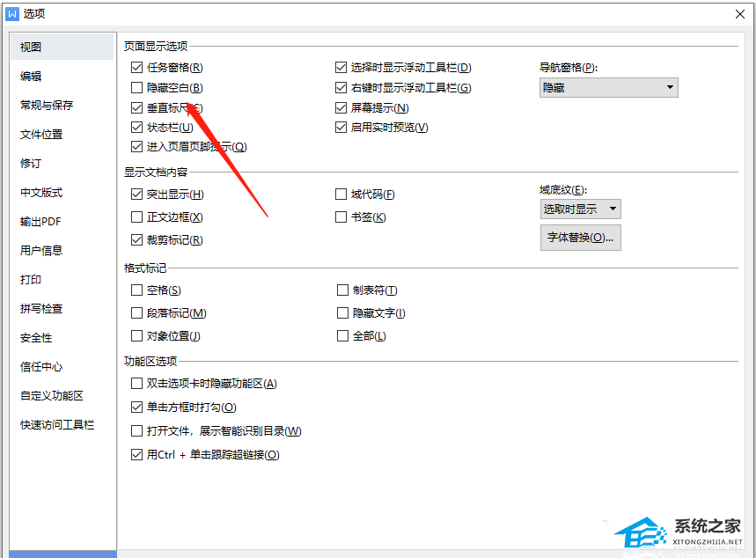The width and height of the screenshot is (756, 558).
Task: Open the 编辑 options category
Action: (31, 77)
